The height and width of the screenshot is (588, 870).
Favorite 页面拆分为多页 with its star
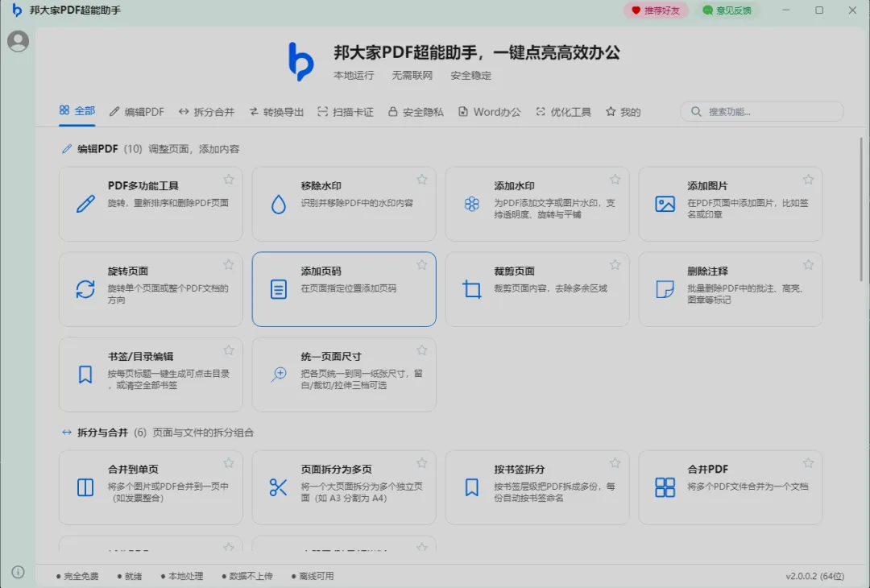coord(421,462)
